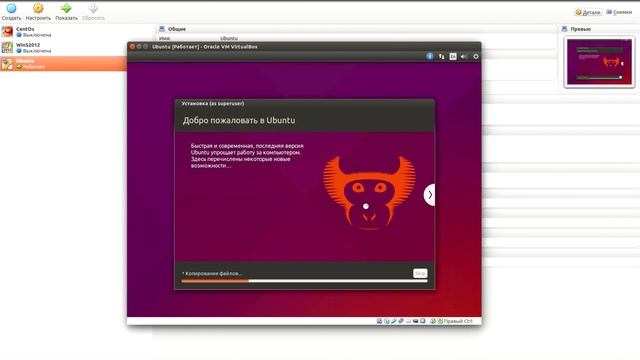This screenshot has height=360, width=640.
Task: Click the Правый Ctrl host key label
Action: [x=458, y=321]
